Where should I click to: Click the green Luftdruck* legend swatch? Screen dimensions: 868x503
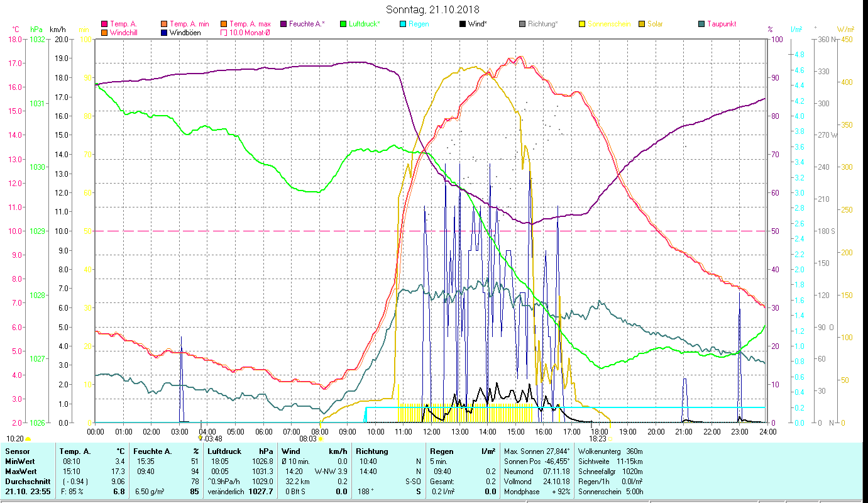click(343, 24)
